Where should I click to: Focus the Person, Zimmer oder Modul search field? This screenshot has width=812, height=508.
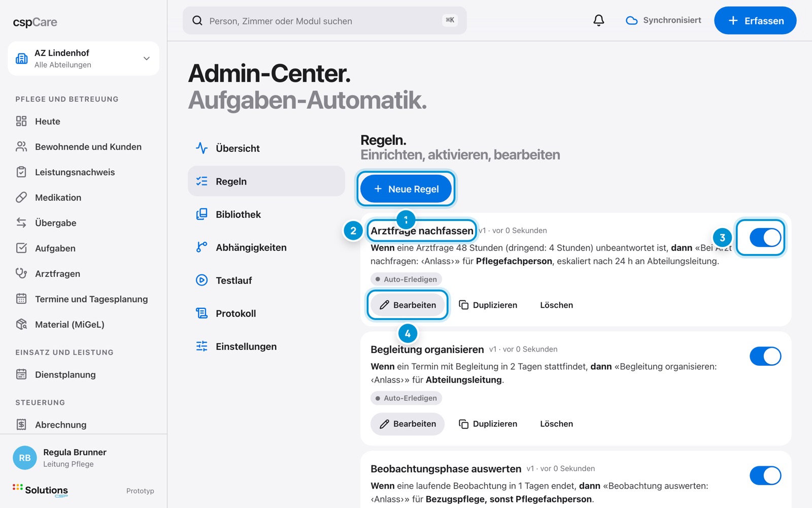pyautogui.click(x=324, y=21)
